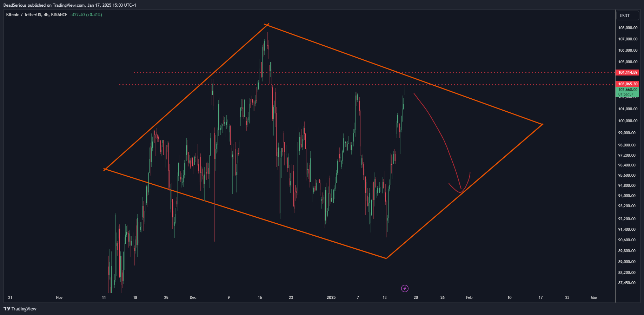This screenshot has width=644, height=315.
Task: Click the 99,000.00 price axis label
Action: 627,133
